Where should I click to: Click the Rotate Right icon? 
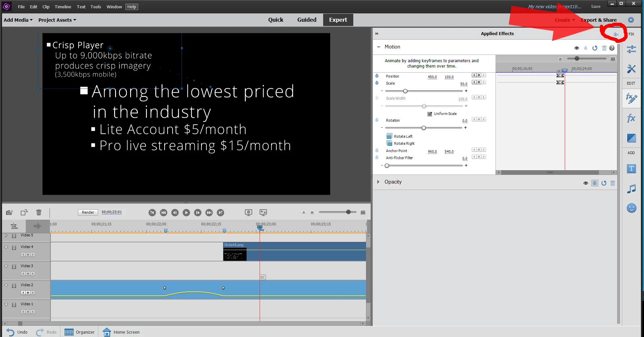tap(389, 143)
